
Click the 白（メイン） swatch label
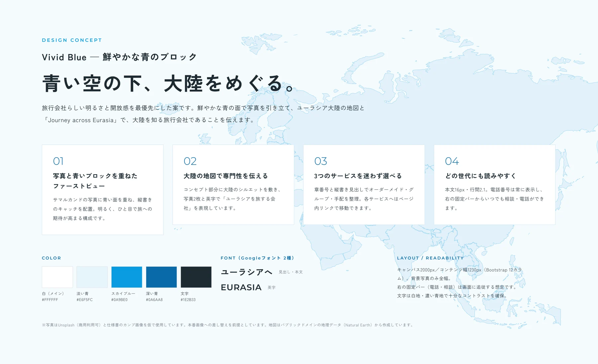click(x=53, y=294)
